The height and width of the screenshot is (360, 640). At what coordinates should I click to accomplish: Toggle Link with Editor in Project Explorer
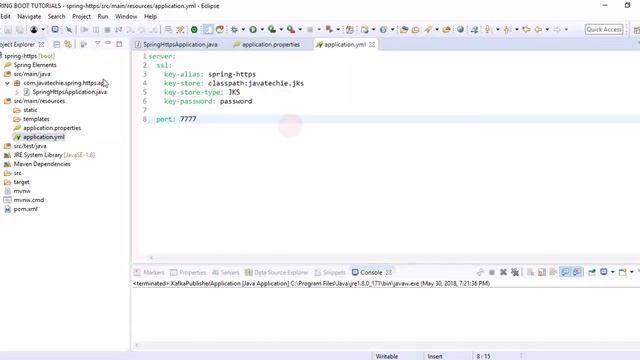coord(68,44)
